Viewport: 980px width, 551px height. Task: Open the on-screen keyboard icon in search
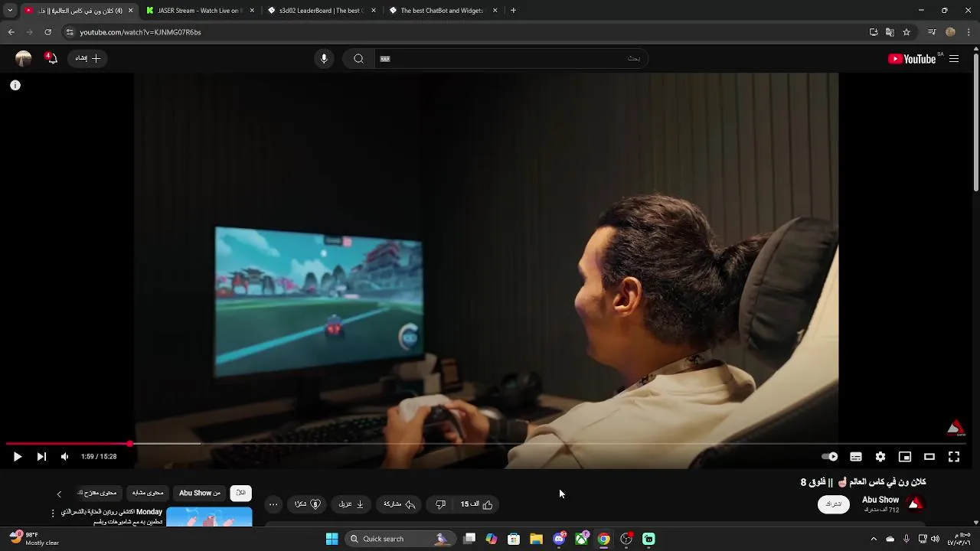tap(385, 58)
